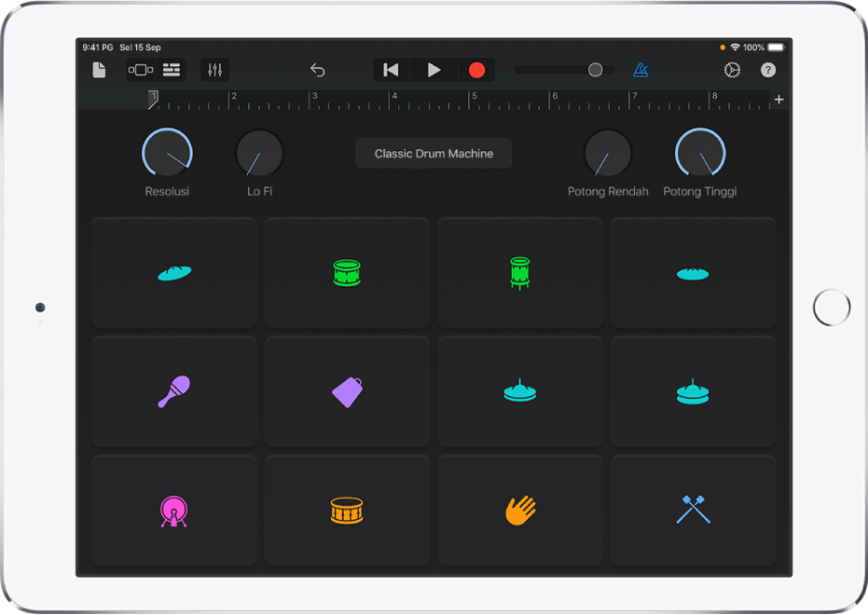The height and width of the screenshot is (615, 868).
Task: Toggle the metronome
Action: (641, 70)
